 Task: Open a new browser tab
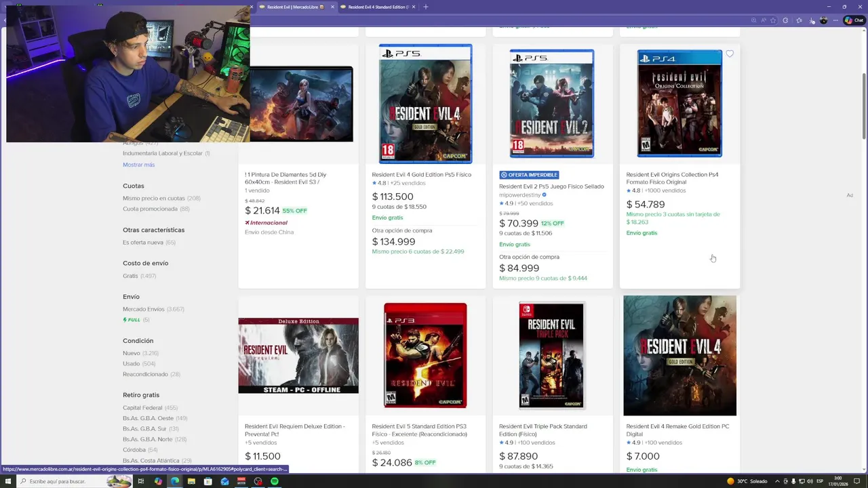(426, 7)
